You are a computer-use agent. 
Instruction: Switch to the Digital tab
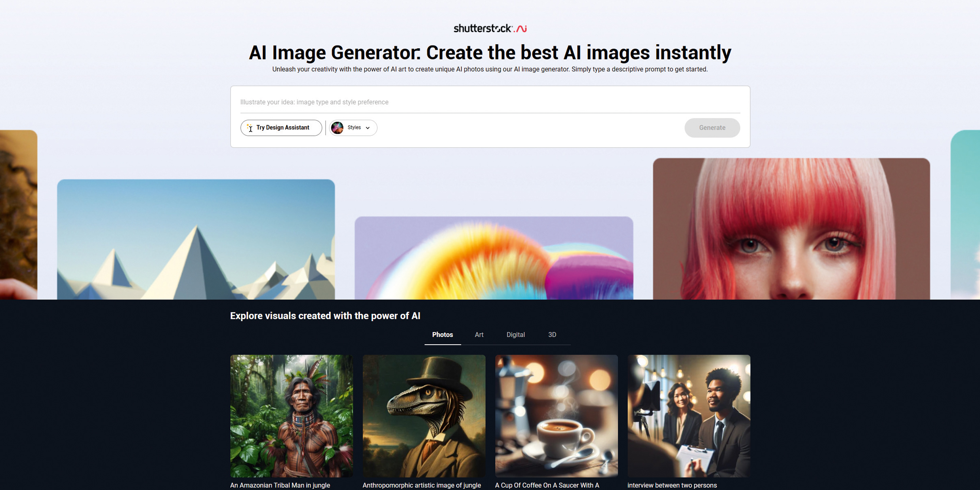[516, 334]
